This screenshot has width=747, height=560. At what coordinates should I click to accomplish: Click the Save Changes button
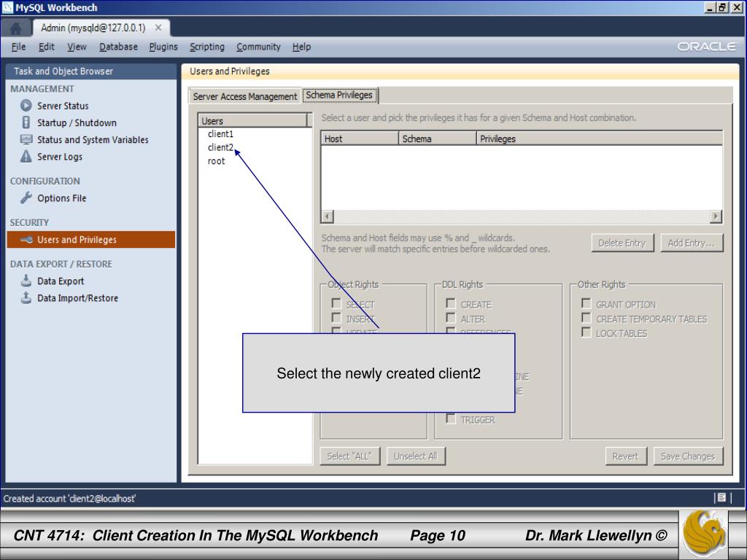click(688, 456)
